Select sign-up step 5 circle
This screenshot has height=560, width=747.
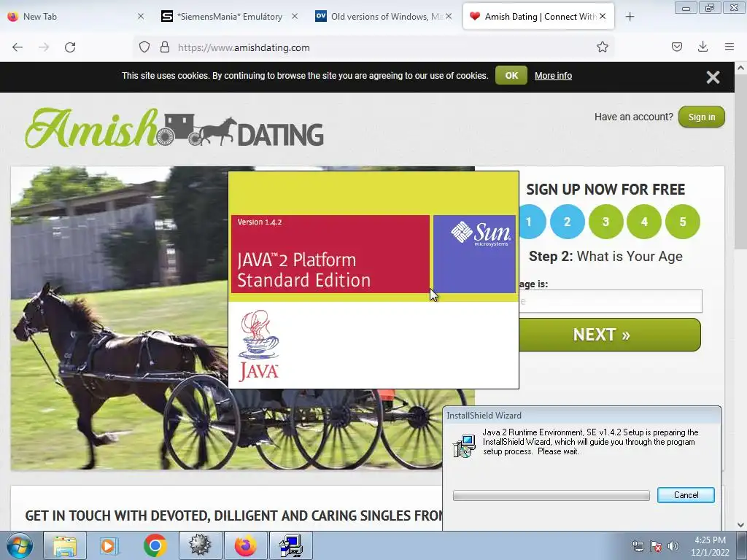pyautogui.click(x=683, y=222)
